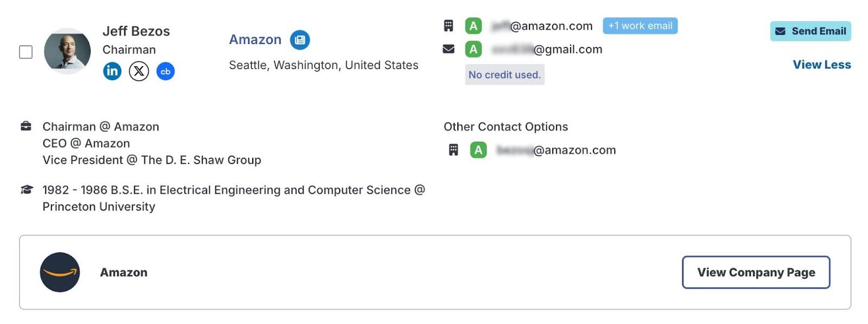The width and height of the screenshot is (868, 324).
Task: Collapse details with View Less
Action: coord(821,65)
